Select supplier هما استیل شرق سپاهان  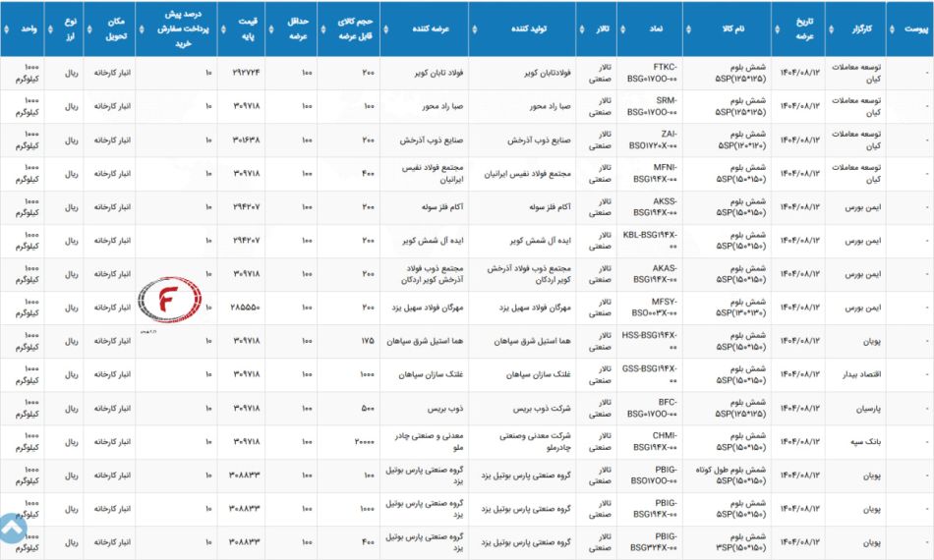[x=425, y=341]
